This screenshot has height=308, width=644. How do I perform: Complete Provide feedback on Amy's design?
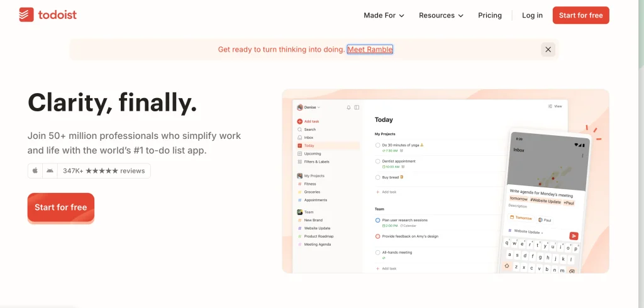pyautogui.click(x=378, y=236)
